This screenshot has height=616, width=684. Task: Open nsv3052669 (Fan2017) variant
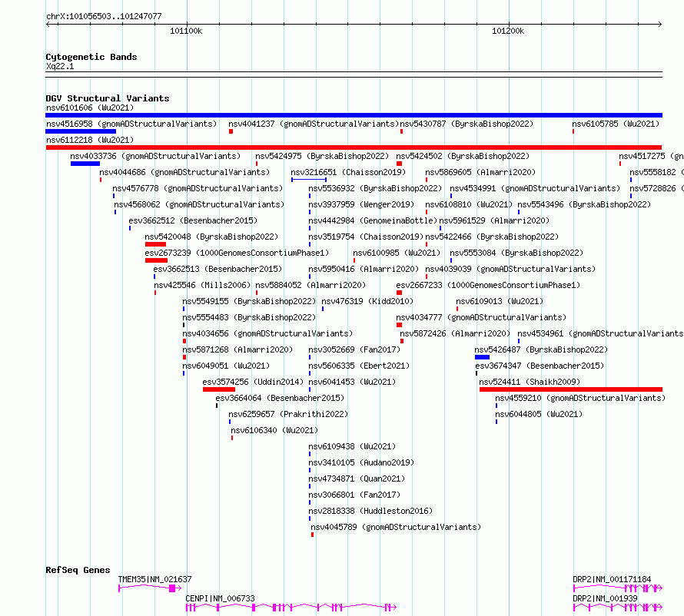[x=354, y=349]
